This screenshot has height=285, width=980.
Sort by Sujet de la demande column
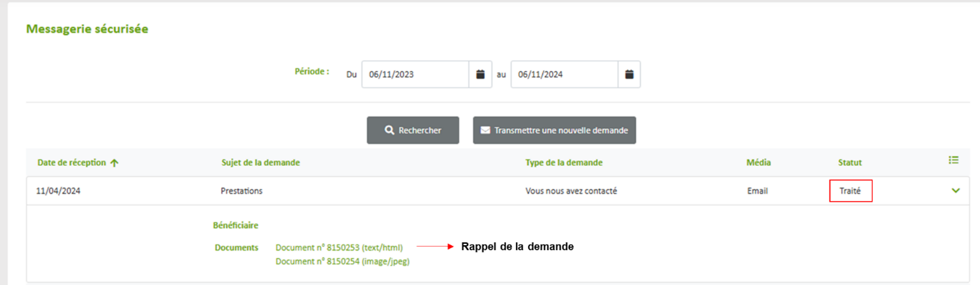click(261, 163)
